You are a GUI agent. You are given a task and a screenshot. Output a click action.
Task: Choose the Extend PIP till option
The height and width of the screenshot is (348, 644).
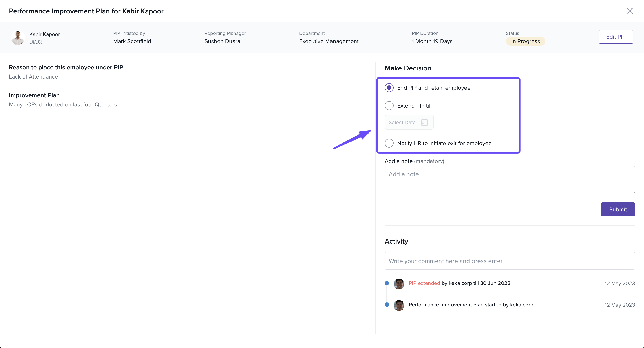click(x=389, y=106)
